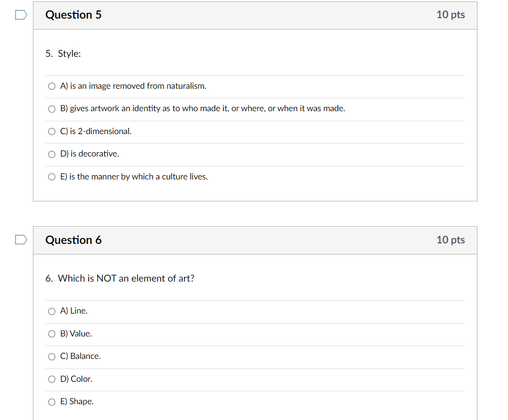
Task: Click the Question 6 header
Action: pos(73,240)
